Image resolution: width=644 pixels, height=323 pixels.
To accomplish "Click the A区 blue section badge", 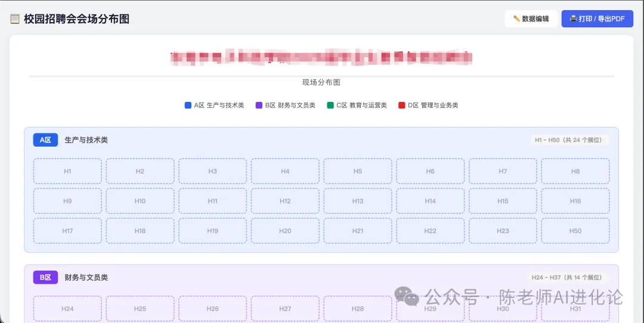I will pyautogui.click(x=45, y=140).
